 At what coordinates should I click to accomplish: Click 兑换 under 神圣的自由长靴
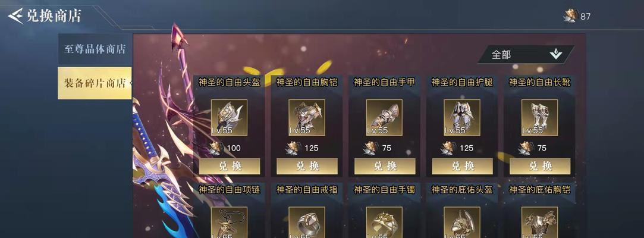pos(540,166)
